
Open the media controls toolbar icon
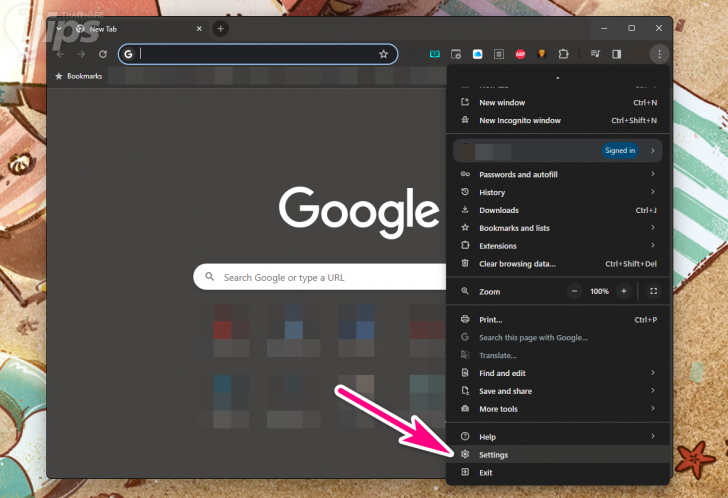595,54
